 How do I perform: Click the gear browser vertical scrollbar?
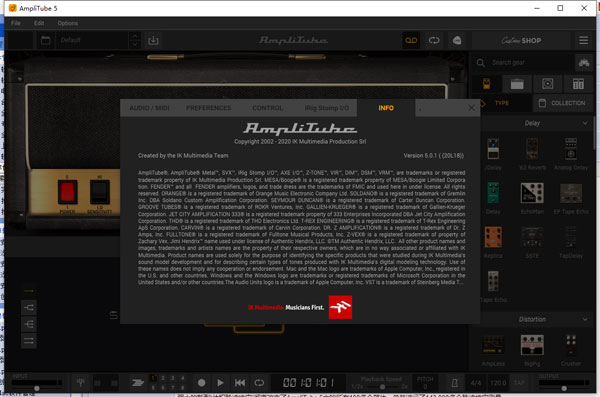pos(594,134)
